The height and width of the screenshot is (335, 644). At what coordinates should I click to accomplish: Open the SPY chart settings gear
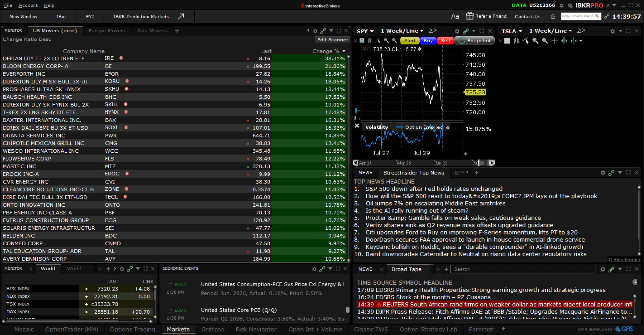point(457,31)
